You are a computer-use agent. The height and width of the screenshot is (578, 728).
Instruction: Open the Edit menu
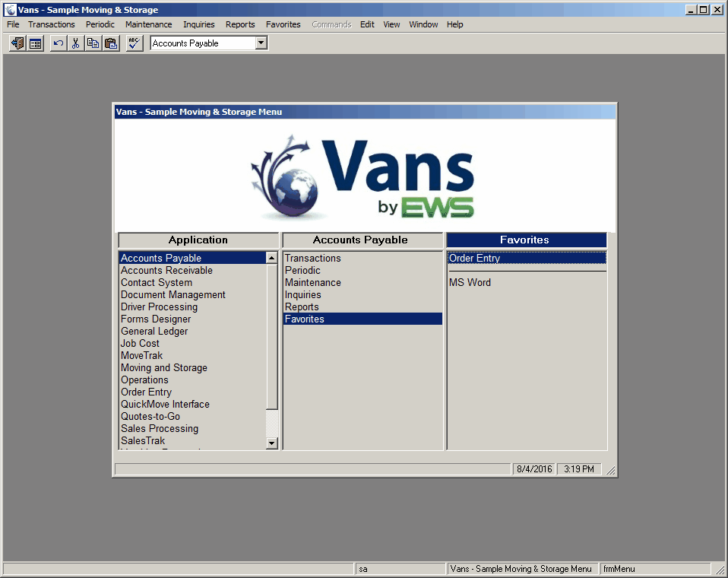[367, 24]
